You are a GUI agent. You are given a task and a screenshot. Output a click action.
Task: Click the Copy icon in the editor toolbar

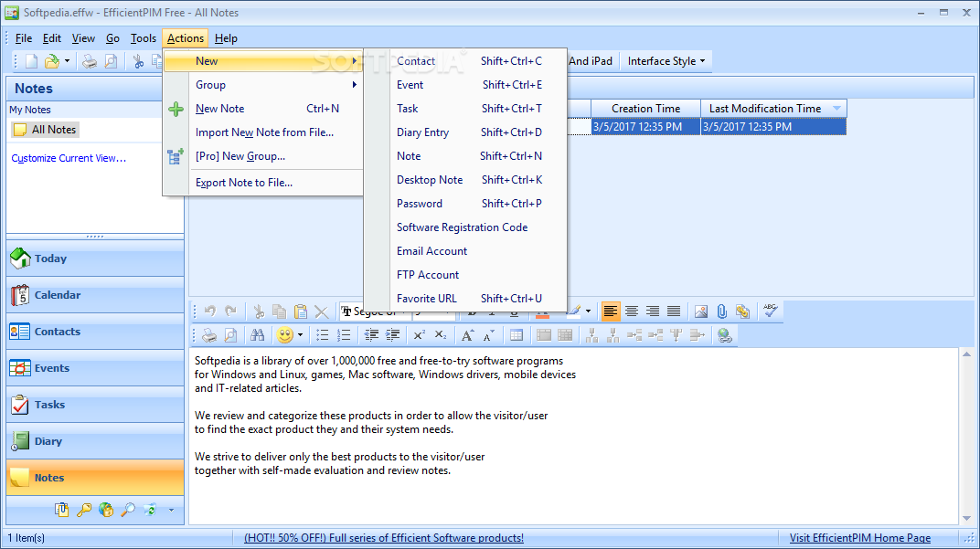click(280, 311)
